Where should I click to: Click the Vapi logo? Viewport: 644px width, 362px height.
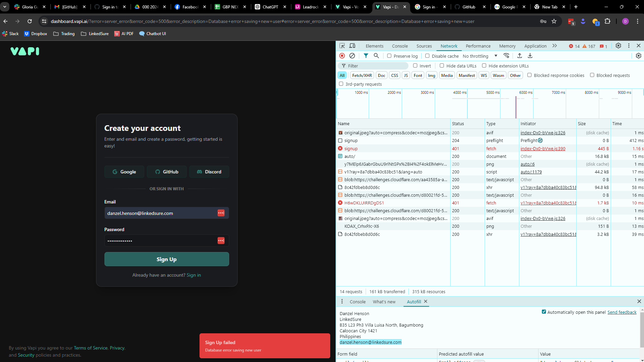point(25,51)
